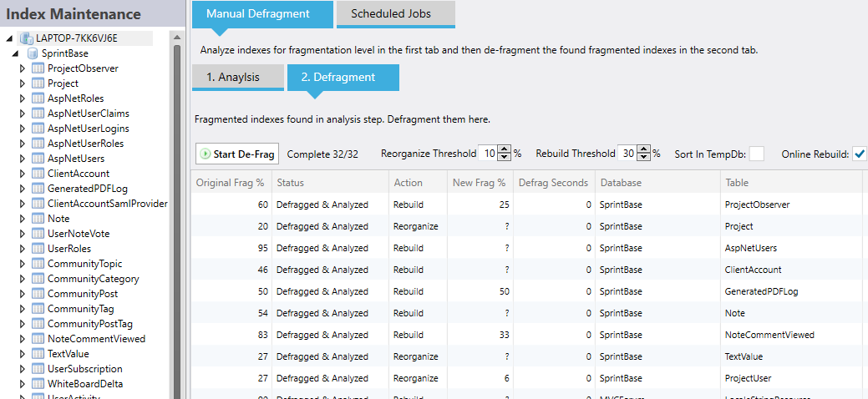868x399 pixels.
Task: Sort by New Frag % column header
Action: [x=480, y=183]
